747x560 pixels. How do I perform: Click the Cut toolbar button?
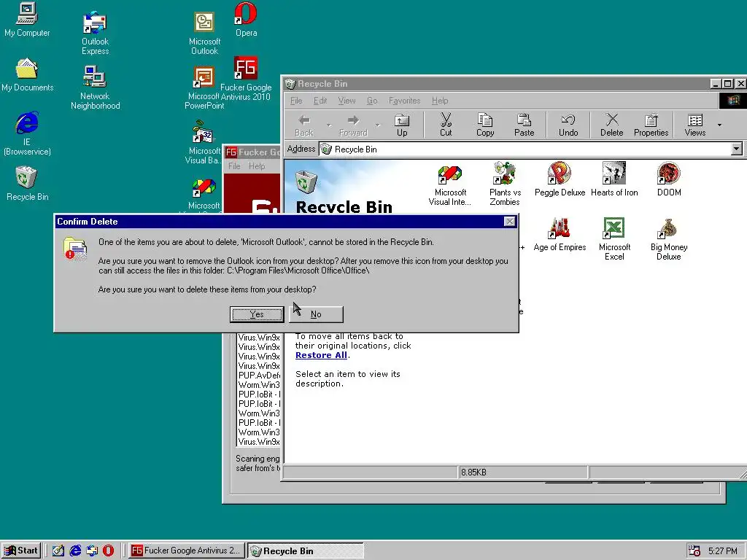(446, 125)
